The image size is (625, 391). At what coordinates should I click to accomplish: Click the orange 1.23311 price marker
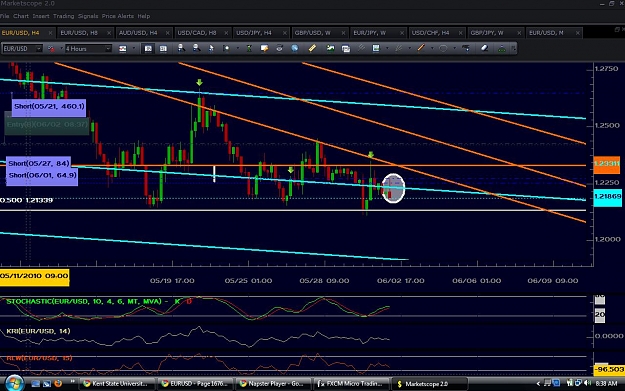(607, 164)
